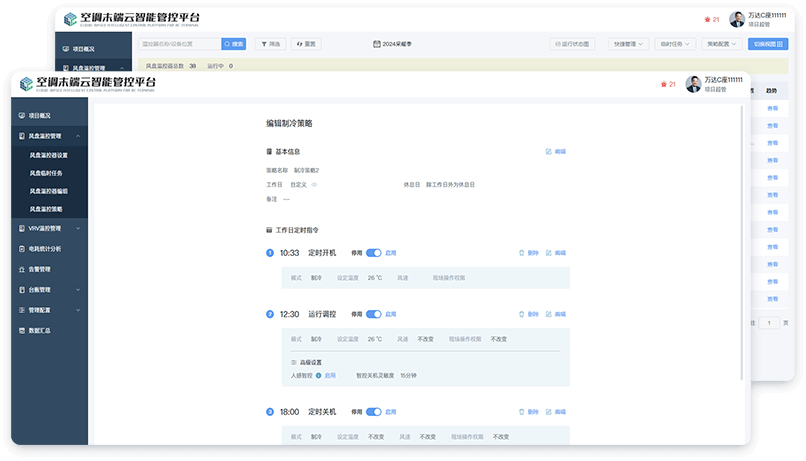Click the step 1 number badge
The width and height of the screenshot is (806, 461).
270,253
